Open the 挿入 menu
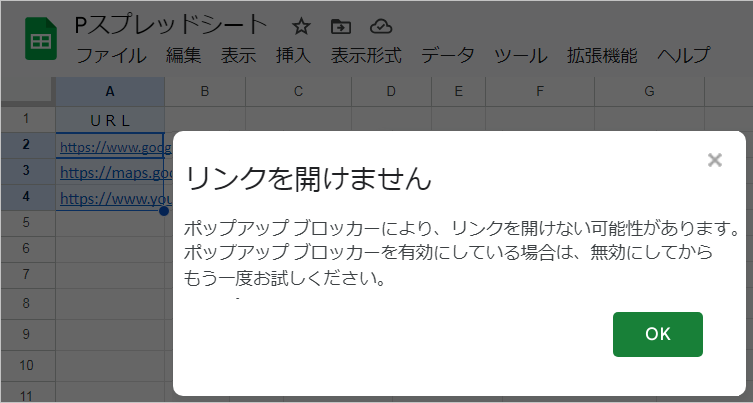This screenshot has height=403, width=753. click(x=294, y=55)
